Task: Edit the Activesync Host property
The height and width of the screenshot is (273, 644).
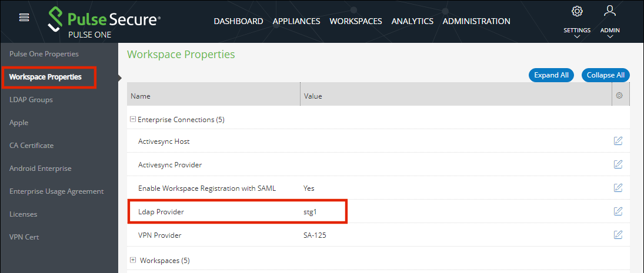Action: (618, 141)
